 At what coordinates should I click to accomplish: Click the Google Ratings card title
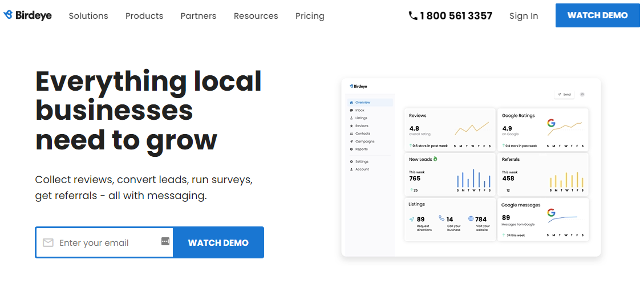[x=519, y=115]
